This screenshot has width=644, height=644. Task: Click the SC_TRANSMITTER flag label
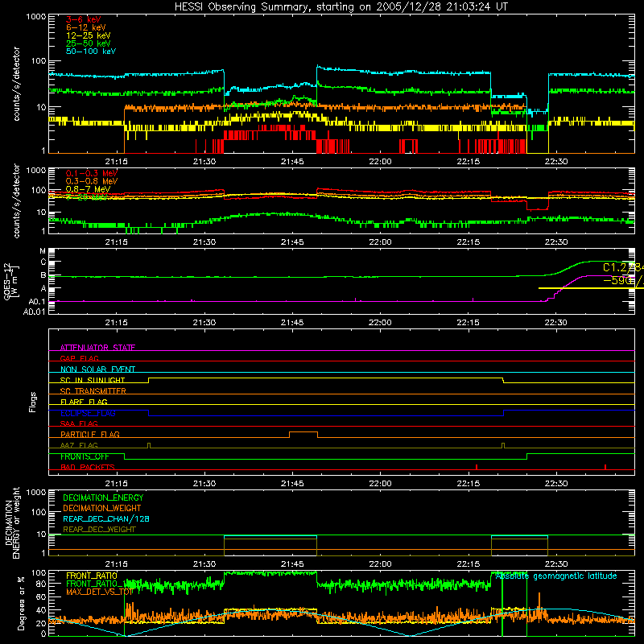(x=93, y=391)
